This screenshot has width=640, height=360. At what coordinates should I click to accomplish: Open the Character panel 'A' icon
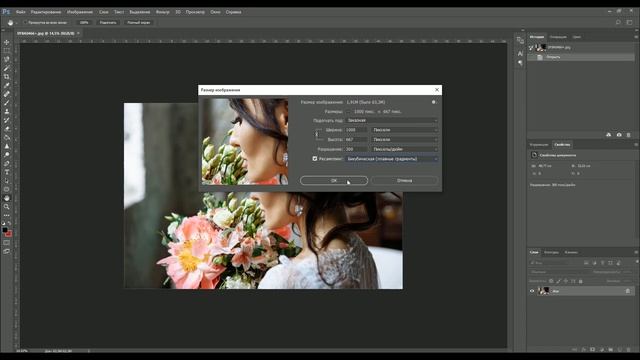coord(520,53)
